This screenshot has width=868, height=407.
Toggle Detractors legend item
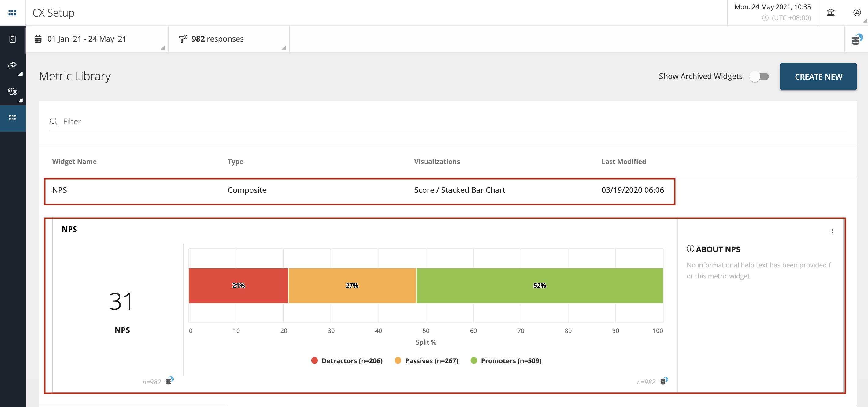click(347, 360)
